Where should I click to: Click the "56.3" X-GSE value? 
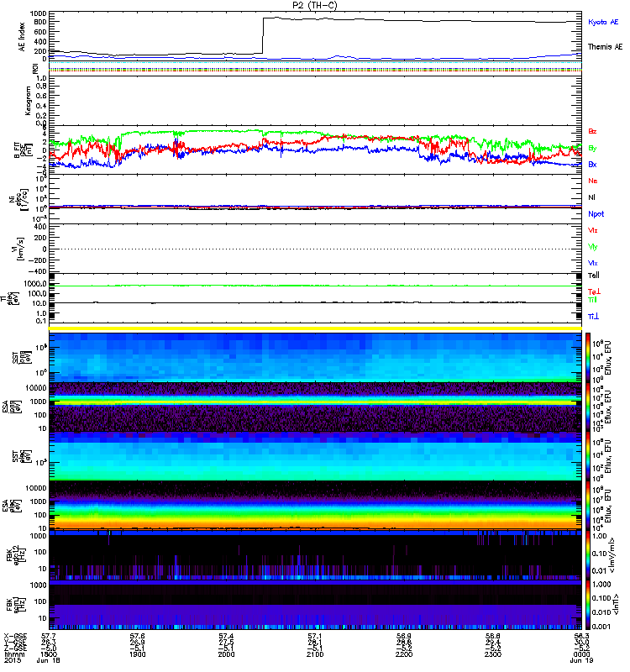tap(581, 636)
